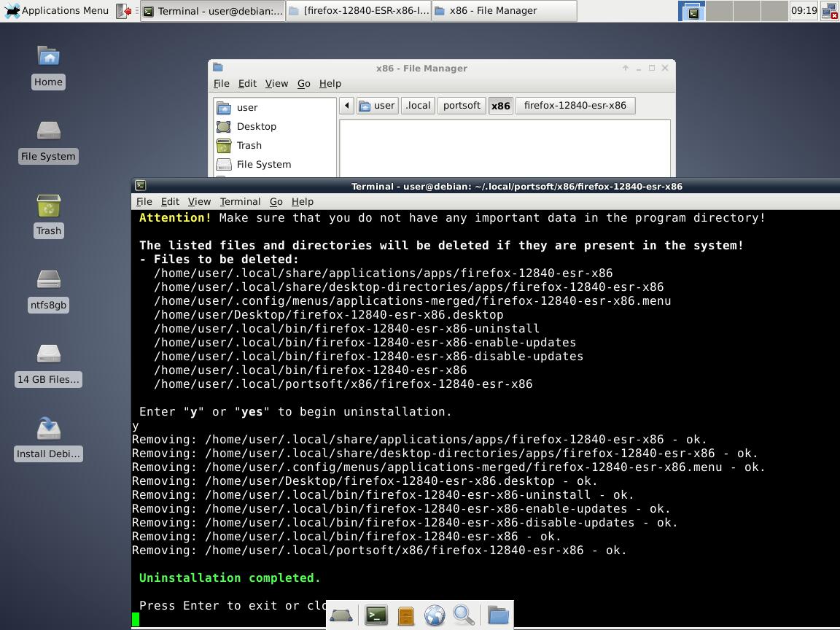Open File menu in Terminal
Viewport: 840px width, 630px height.
point(144,202)
